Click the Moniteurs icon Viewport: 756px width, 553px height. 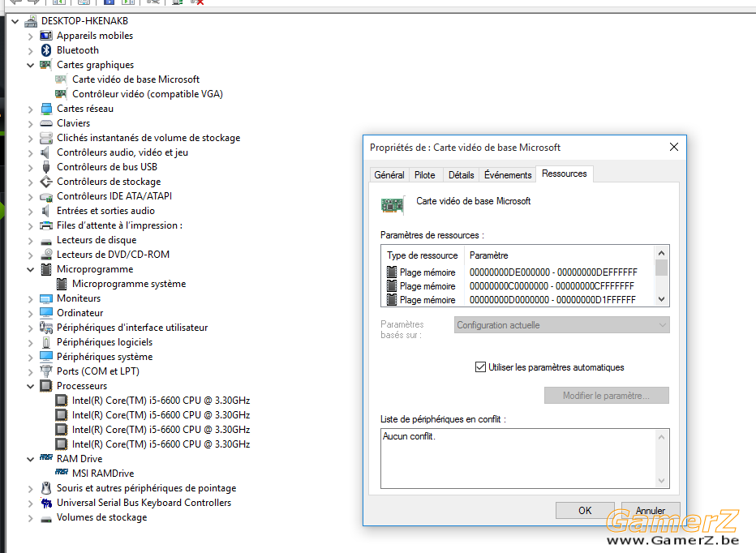coord(46,298)
